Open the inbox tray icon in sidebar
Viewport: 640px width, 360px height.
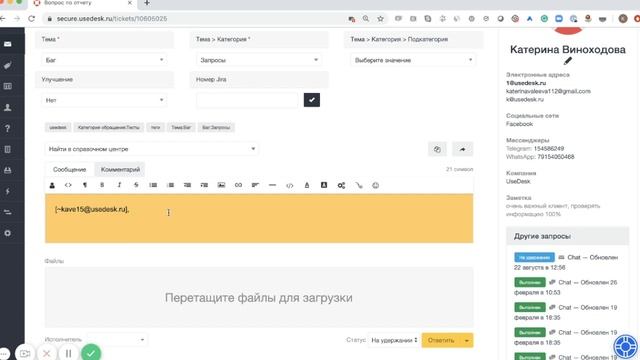point(8,170)
